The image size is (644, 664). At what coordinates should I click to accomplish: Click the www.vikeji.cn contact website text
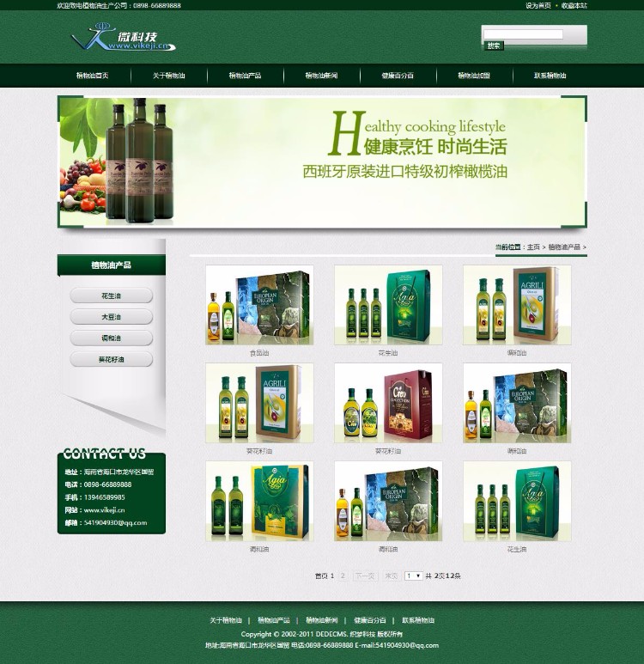pos(104,510)
